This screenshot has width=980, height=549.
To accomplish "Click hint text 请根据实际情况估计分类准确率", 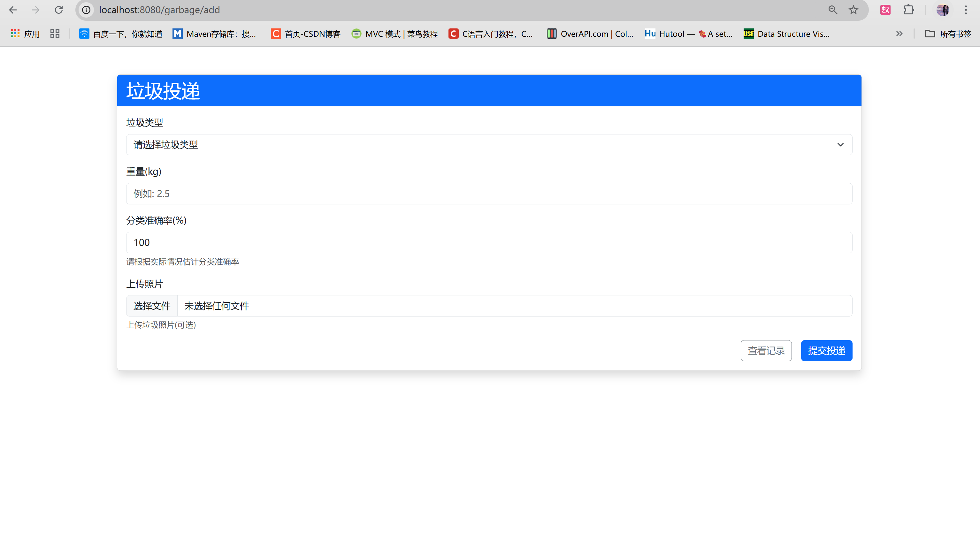I will tap(183, 262).
